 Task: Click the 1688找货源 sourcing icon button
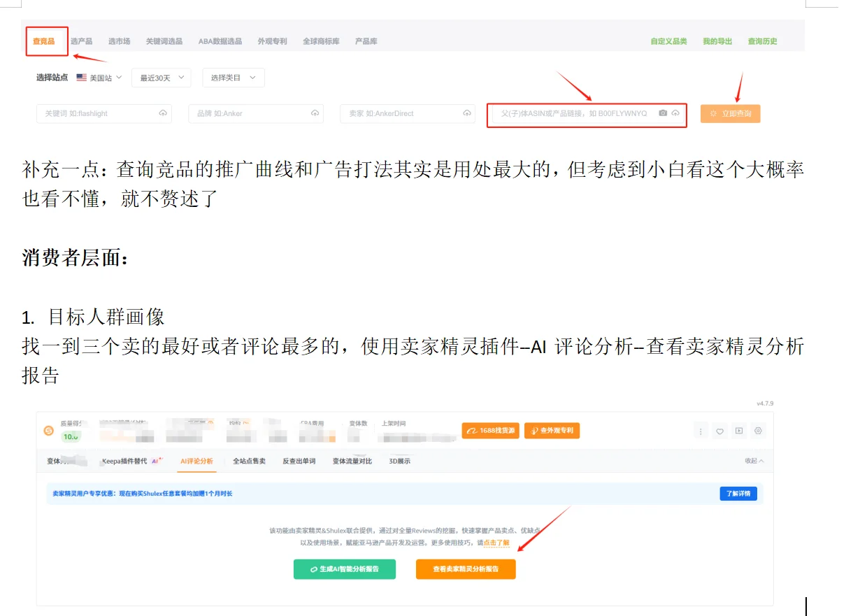[492, 431]
